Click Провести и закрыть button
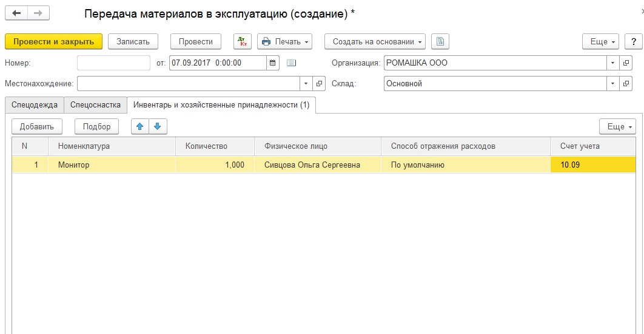 point(53,41)
